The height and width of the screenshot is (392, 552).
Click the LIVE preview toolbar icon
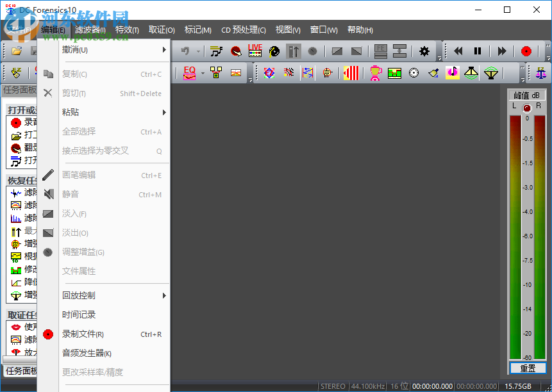(x=255, y=51)
